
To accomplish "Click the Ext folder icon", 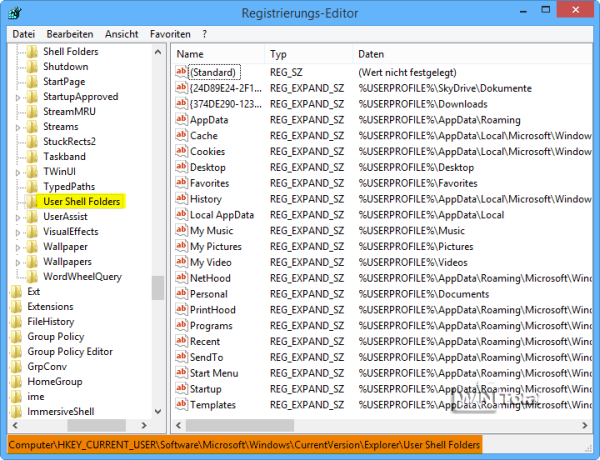I will (x=16, y=292).
